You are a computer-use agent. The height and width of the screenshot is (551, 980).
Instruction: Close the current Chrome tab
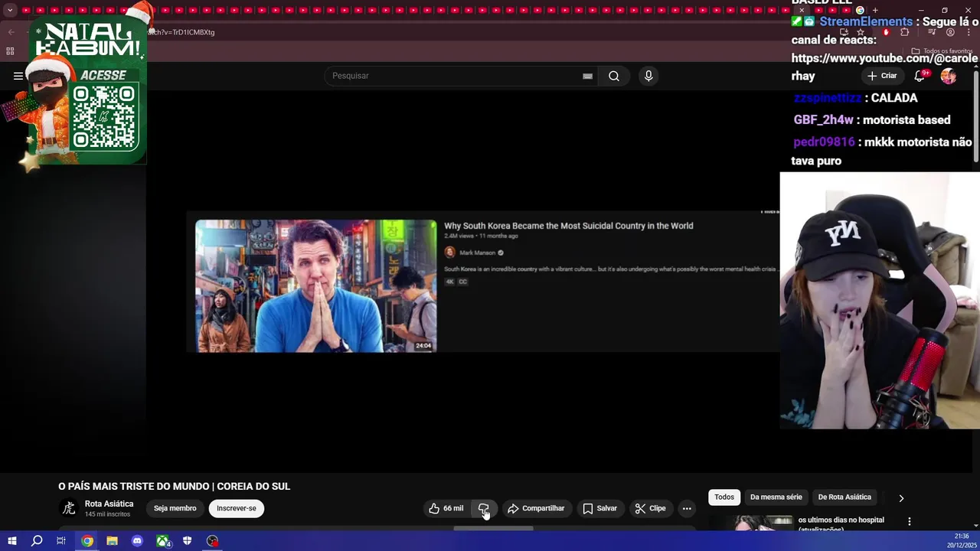(x=802, y=10)
